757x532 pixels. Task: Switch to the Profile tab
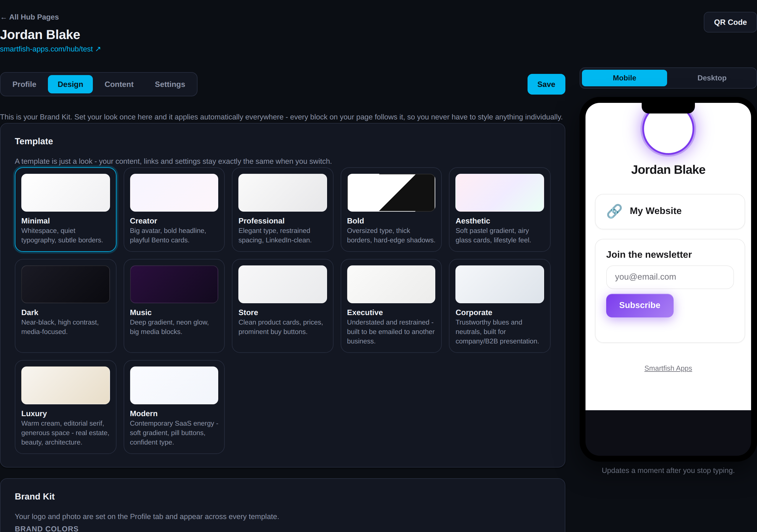click(25, 85)
